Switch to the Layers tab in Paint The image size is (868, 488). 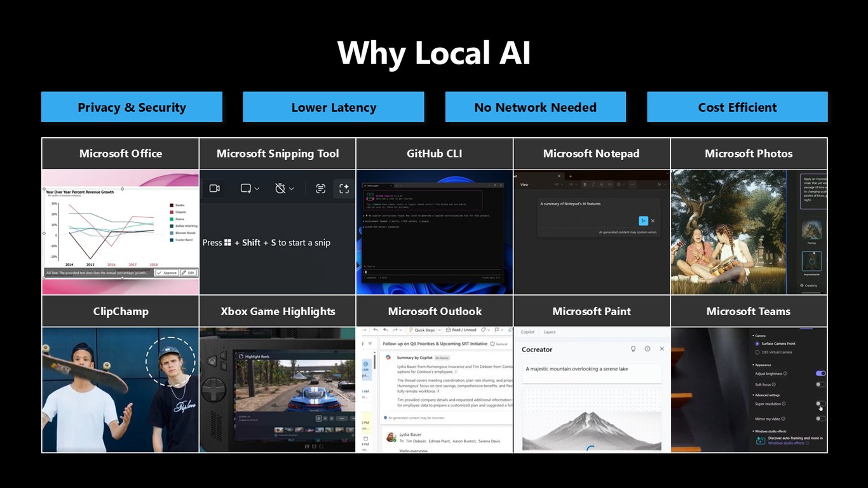pyautogui.click(x=550, y=332)
